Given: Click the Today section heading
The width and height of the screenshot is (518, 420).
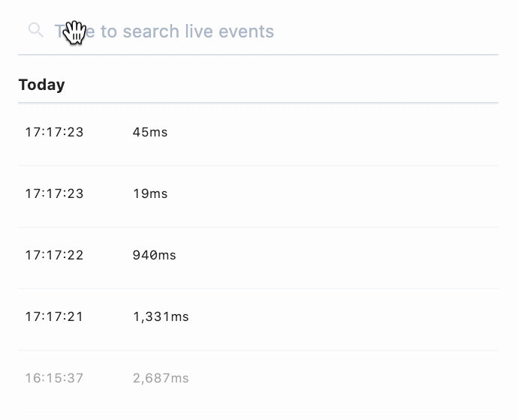Looking at the screenshot, I should tap(42, 85).
